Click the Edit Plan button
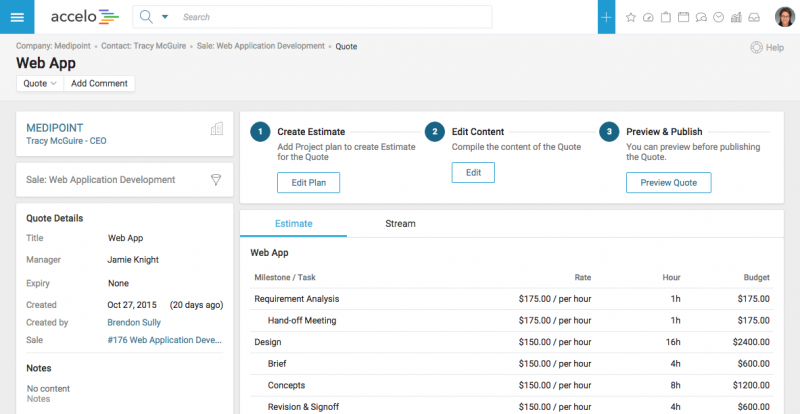 (308, 183)
